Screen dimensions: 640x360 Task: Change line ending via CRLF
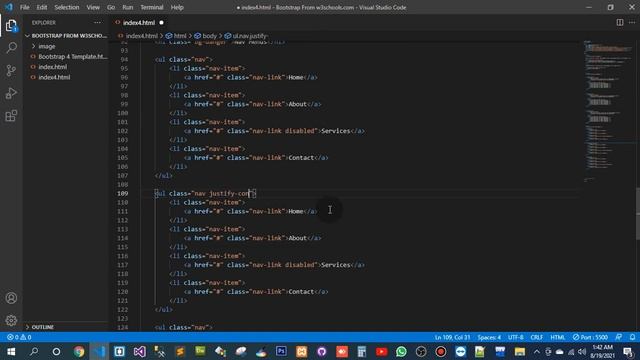click(536, 337)
